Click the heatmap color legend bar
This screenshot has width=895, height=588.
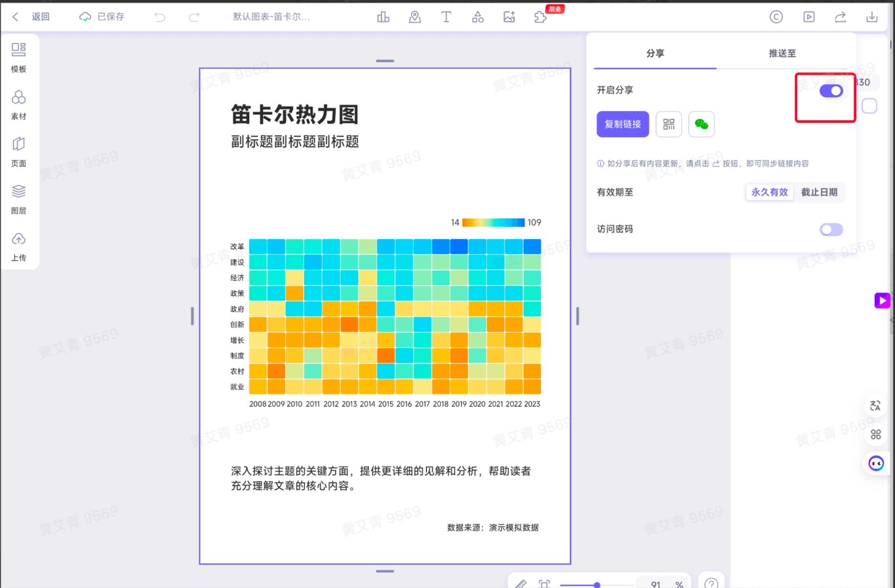pos(493,222)
